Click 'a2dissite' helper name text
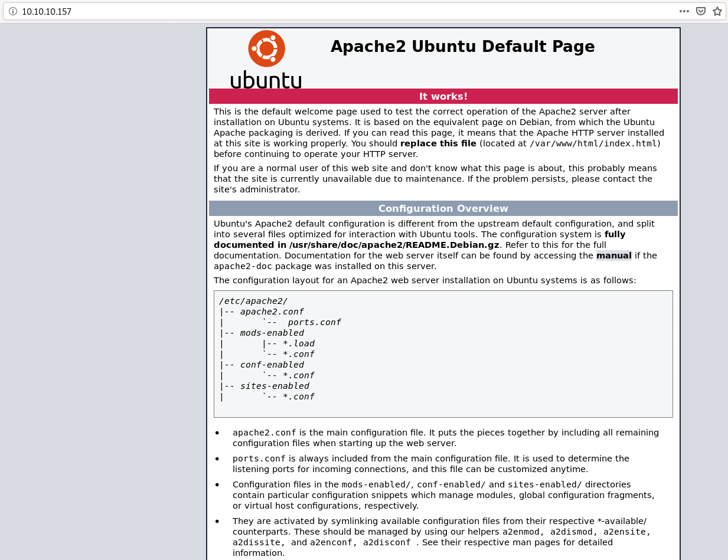This screenshot has width=728, height=560. click(256, 542)
